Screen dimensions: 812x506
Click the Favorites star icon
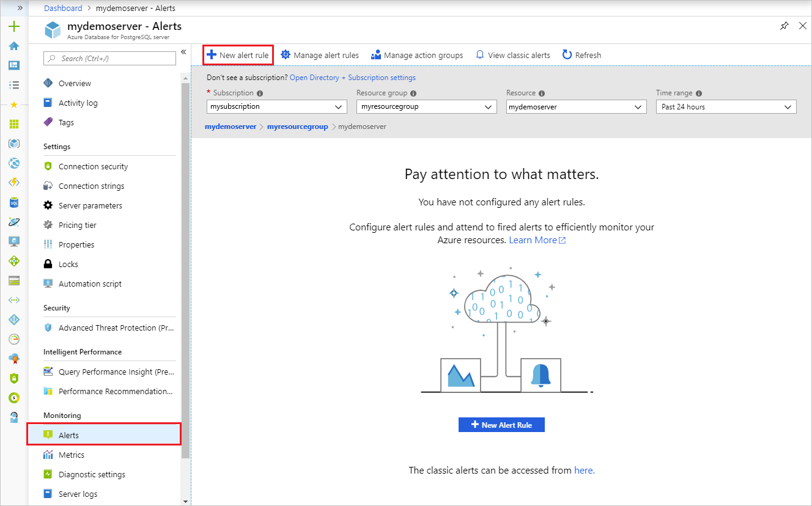pyautogui.click(x=14, y=105)
